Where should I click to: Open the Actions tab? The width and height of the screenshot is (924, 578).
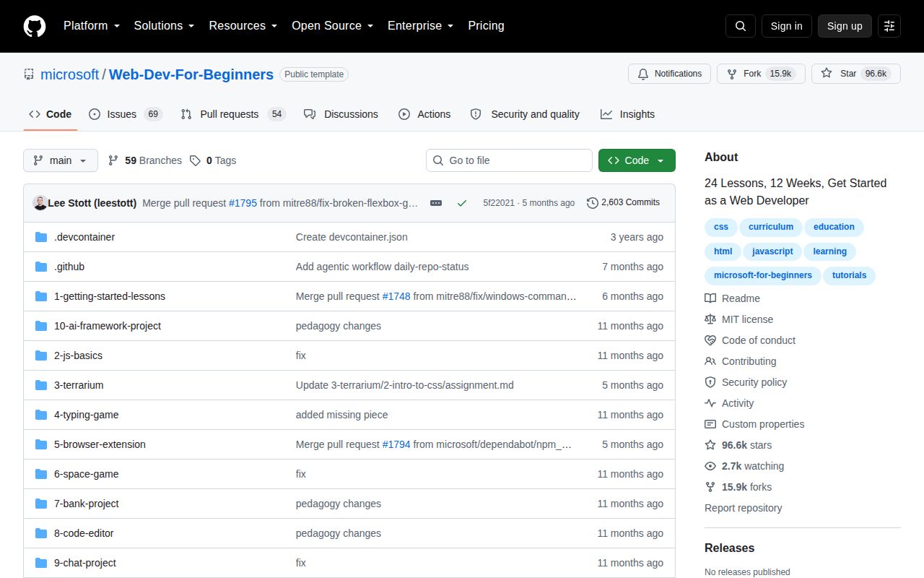coord(424,114)
